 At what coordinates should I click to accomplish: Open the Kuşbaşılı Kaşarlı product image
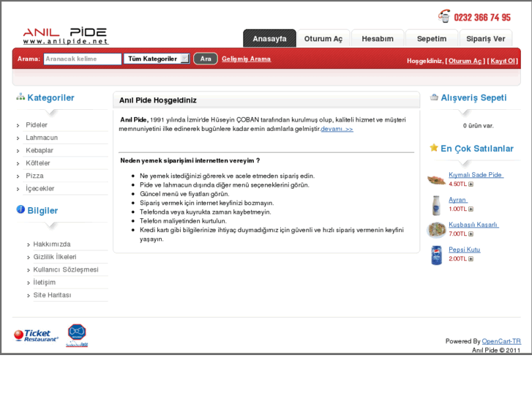coord(436,230)
